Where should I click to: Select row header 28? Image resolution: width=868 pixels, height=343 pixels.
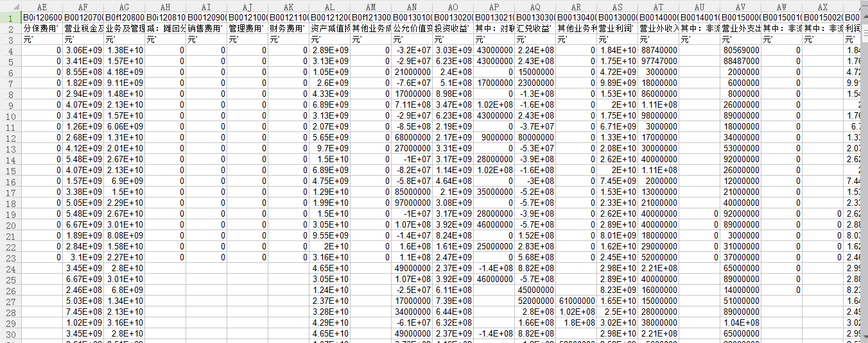(11, 312)
